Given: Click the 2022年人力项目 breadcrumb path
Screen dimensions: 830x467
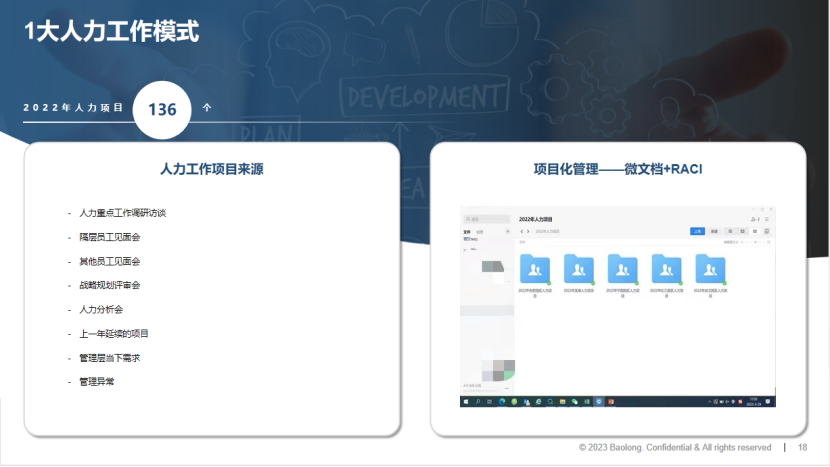Looking at the screenshot, I should pyautogui.click(x=547, y=231).
